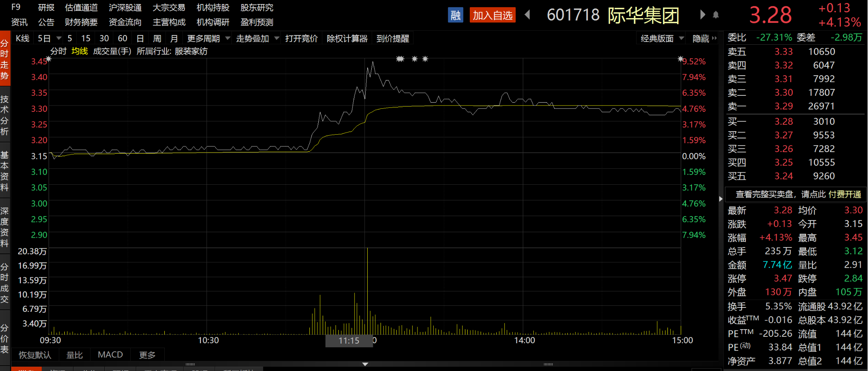The image size is (868, 371).
Task: Click the 隐藏 button
Action: pyautogui.click(x=701, y=38)
